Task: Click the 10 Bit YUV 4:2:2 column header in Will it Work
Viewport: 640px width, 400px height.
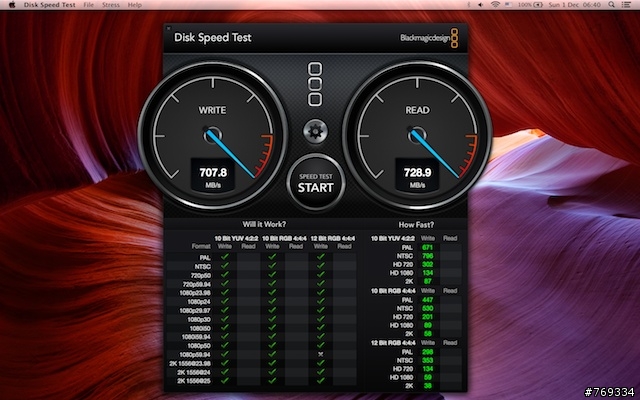Action: coord(236,238)
